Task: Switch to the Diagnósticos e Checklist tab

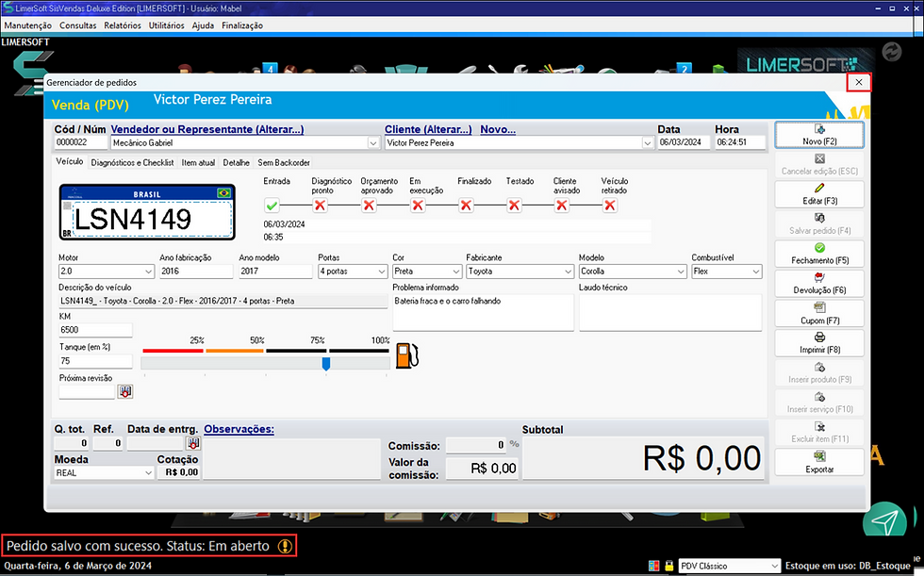Action: 132,161
